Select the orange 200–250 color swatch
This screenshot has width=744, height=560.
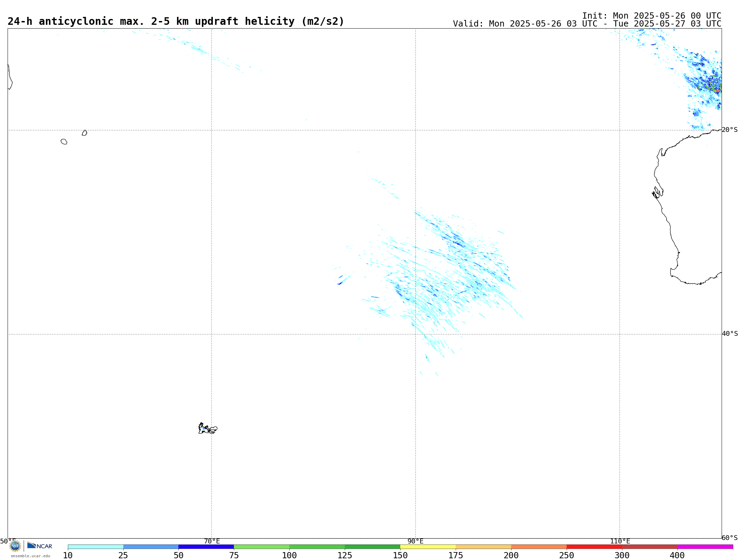coord(539,547)
